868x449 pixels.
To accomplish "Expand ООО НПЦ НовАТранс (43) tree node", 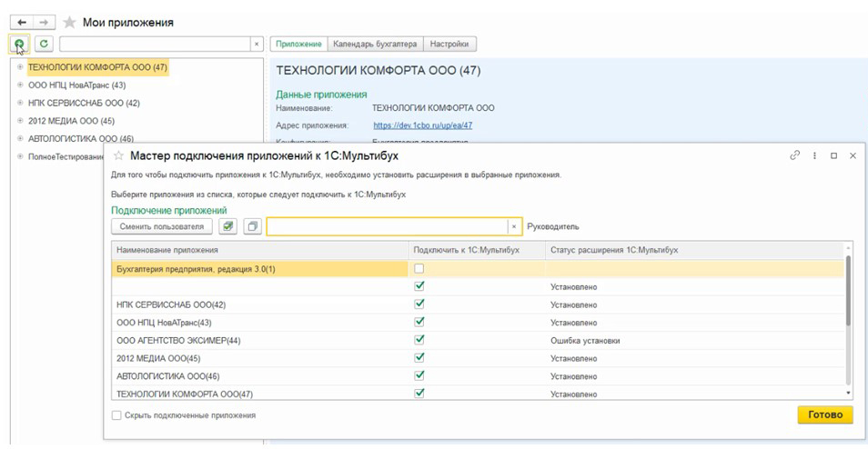I will 20,85.
